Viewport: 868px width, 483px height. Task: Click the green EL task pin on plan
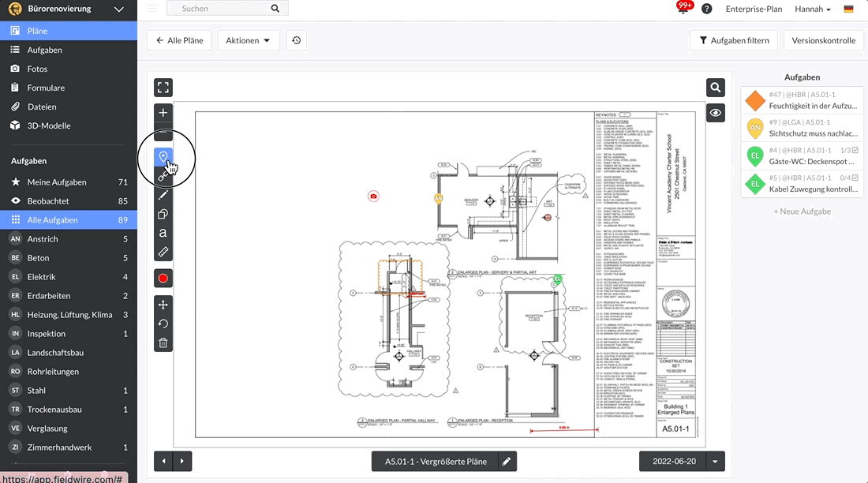pyautogui.click(x=557, y=279)
